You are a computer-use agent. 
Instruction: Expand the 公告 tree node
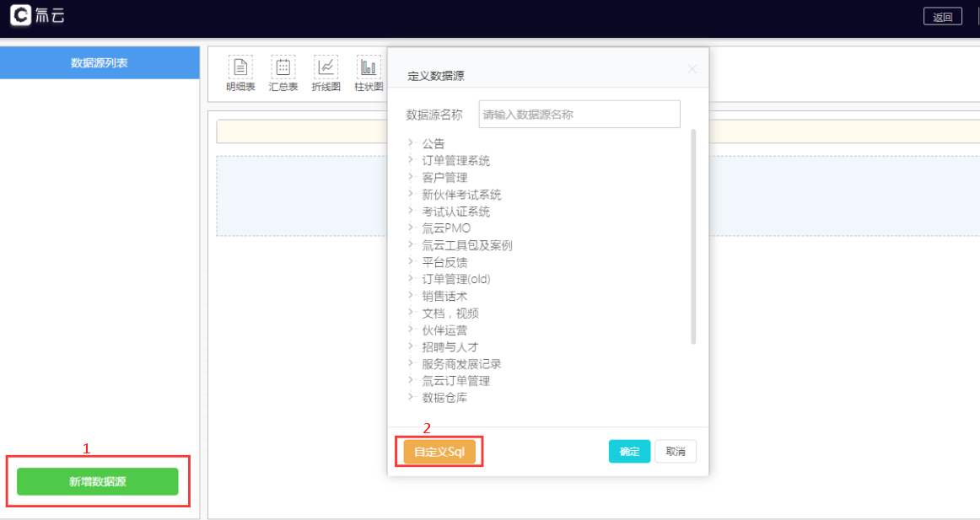(411, 143)
